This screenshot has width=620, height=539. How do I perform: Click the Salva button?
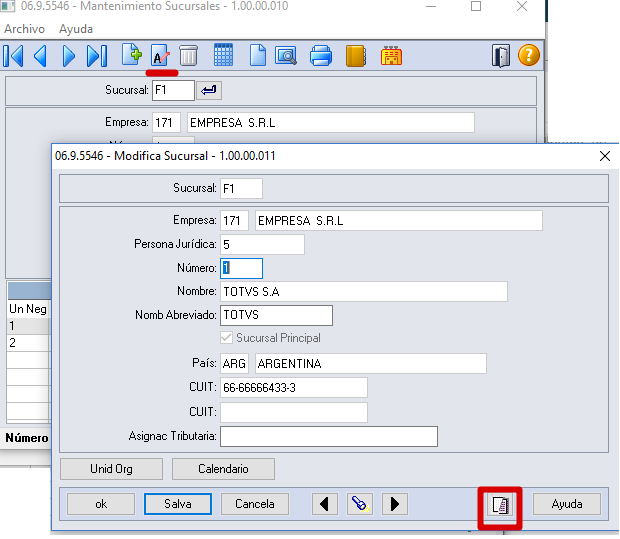tap(178, 504)
